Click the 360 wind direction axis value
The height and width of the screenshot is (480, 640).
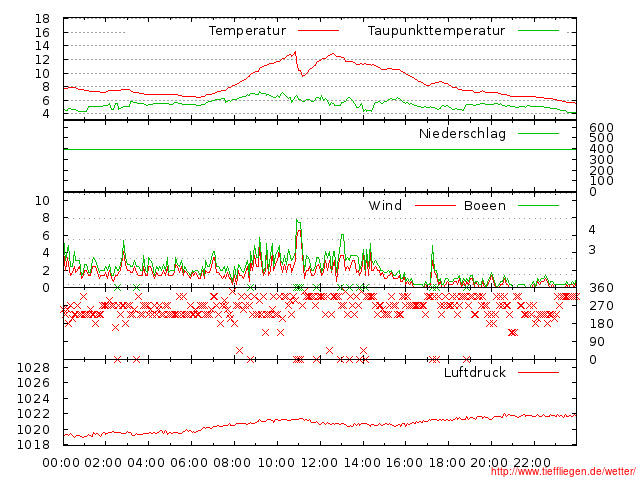pyautogui.click(x=601, y=288)
